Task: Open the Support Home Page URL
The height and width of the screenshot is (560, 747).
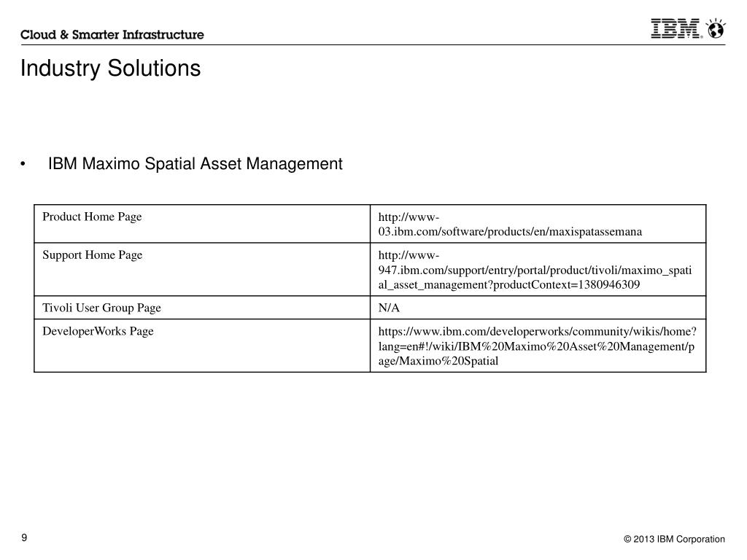Action: coord(535,270)
